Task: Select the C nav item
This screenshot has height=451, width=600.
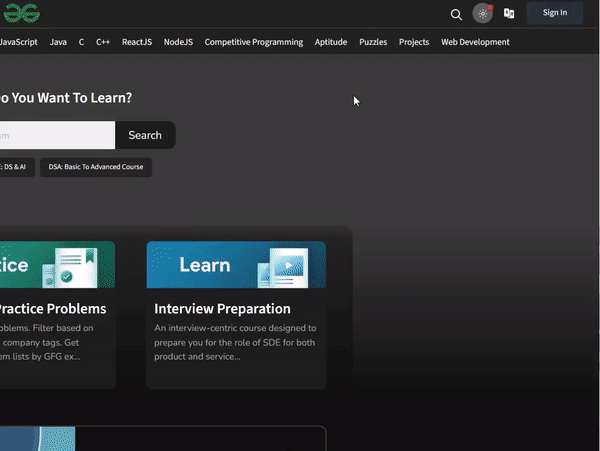Action: pyautogui.click(x=81, y=42)
